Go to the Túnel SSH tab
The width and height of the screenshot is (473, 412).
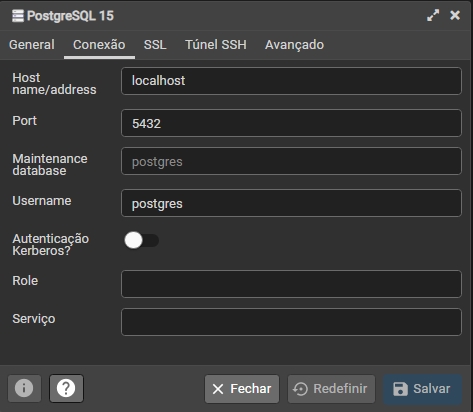216,45
